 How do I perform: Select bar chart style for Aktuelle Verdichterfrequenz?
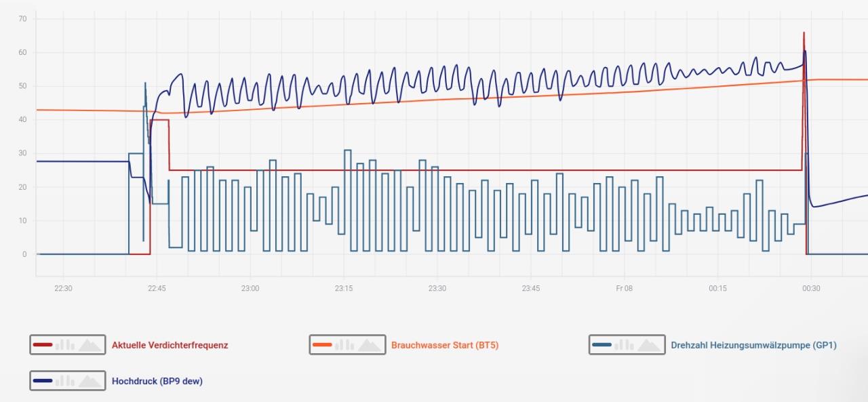(x=65, y=345)
